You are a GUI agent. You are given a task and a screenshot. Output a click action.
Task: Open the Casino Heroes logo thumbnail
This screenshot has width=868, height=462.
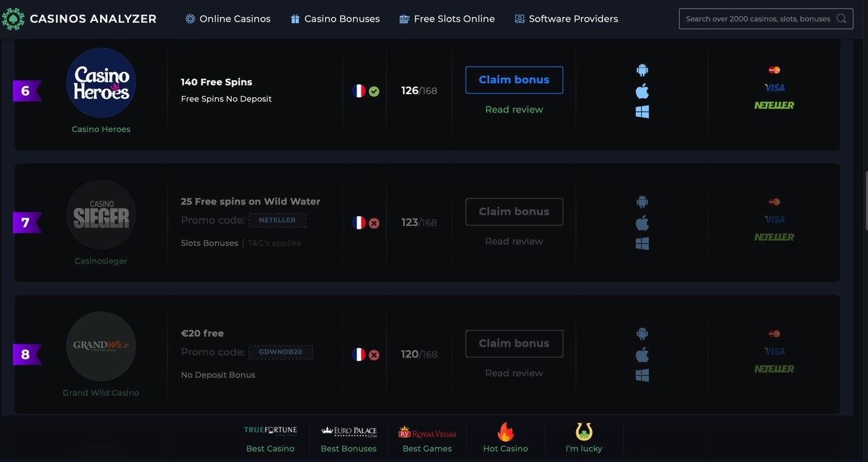[101, 83]
